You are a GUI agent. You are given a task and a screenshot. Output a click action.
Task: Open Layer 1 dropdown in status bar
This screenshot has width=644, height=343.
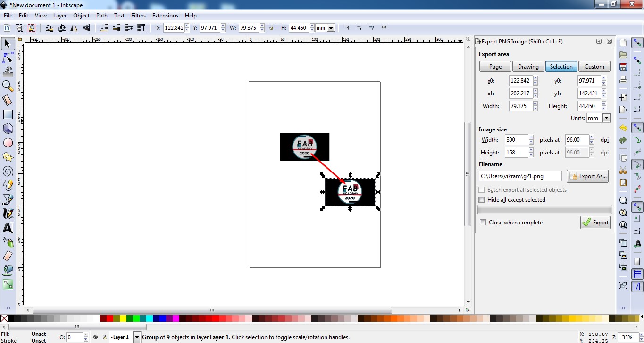tap(137, 337)
